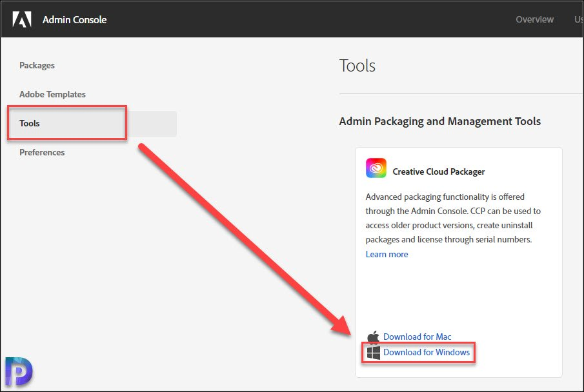Click Download for Mac link
This screenshot has width=584, height=392.
[x=417, y=337]
